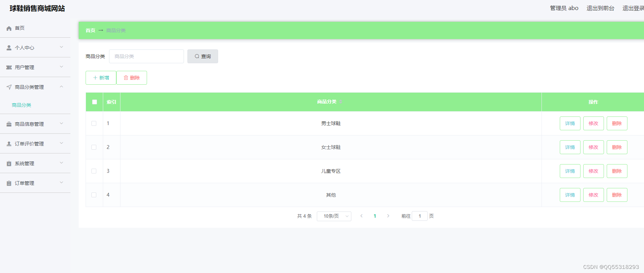Expand the 订单管理 menu chevron

(61, 182)
